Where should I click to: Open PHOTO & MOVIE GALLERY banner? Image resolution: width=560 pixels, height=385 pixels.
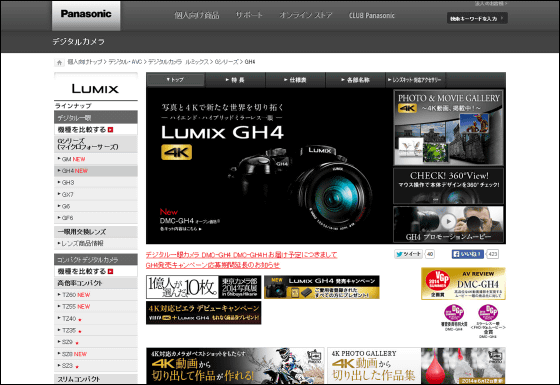(449, 128)
